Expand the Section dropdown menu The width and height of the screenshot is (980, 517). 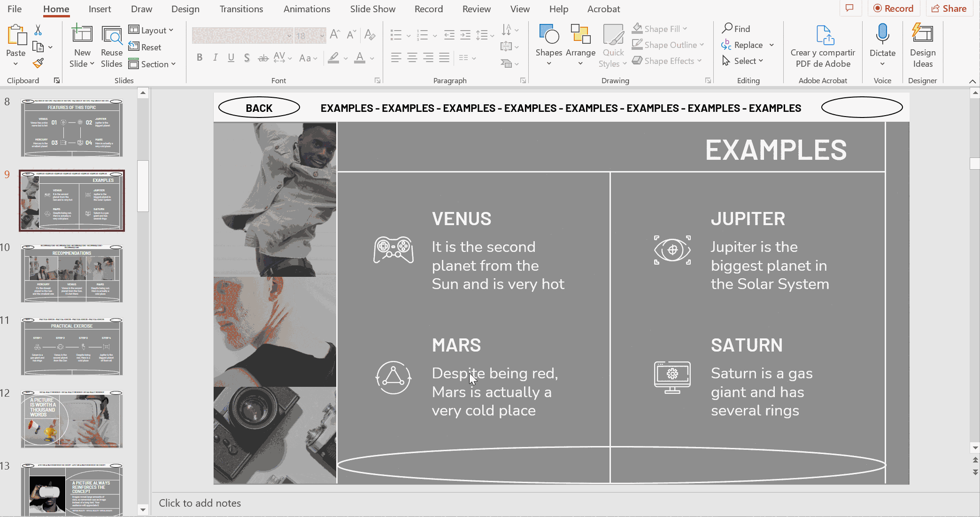(153, 64)
